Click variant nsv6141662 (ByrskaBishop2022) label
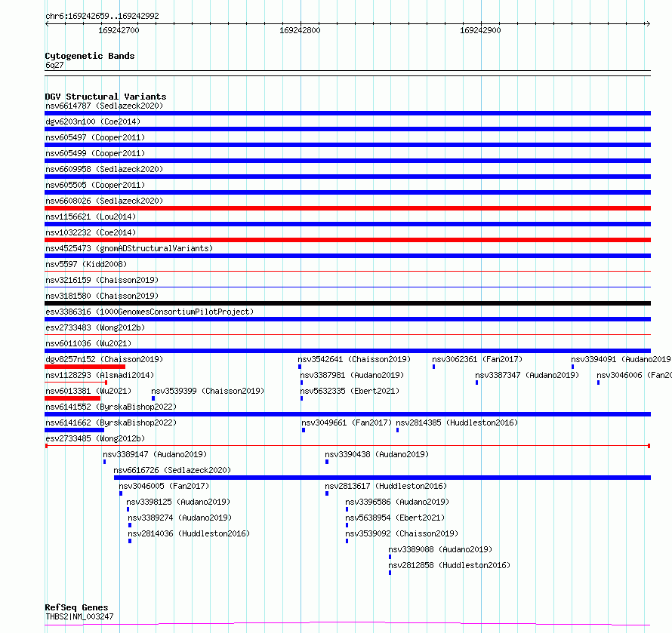 point(111,423)
